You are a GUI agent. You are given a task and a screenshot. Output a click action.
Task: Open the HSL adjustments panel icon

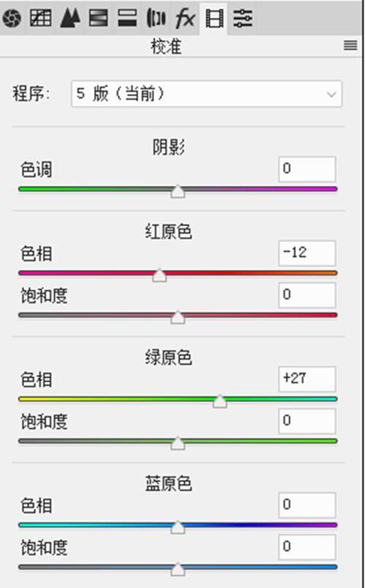(x=99, y=18)
